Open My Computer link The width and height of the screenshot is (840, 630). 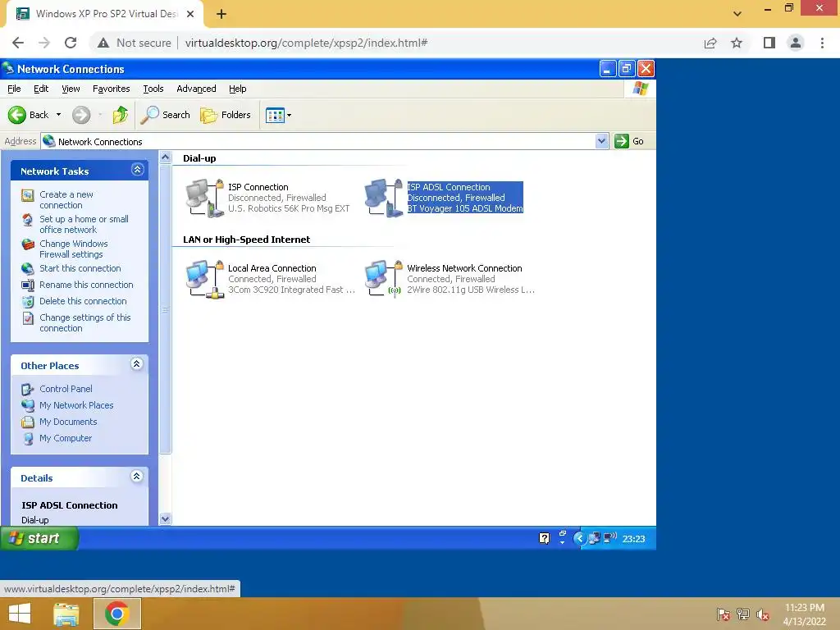pyautogui.click(x=66, y=438)
